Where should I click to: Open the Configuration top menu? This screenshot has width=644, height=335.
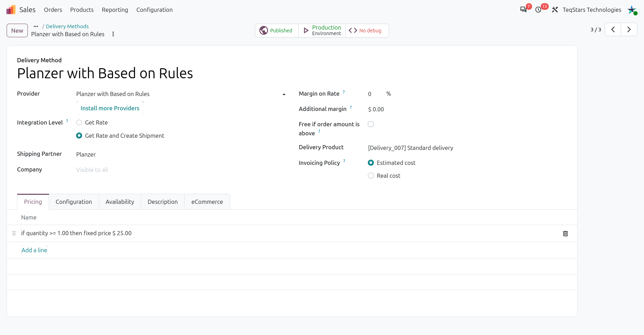coord(154,10)
